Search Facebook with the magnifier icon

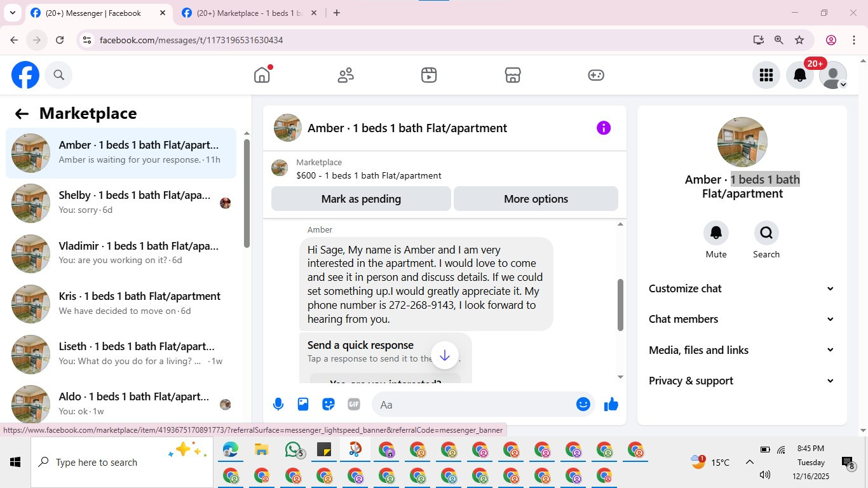pos(59,75)
